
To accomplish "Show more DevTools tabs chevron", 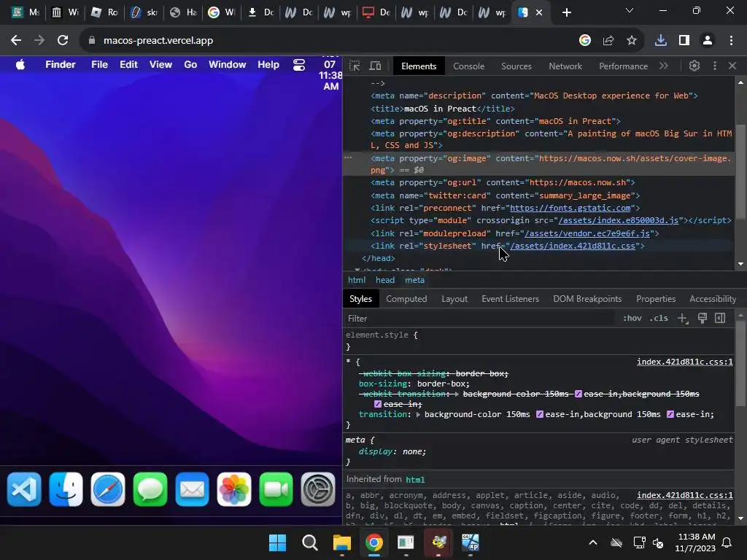I will click(664, 66).
